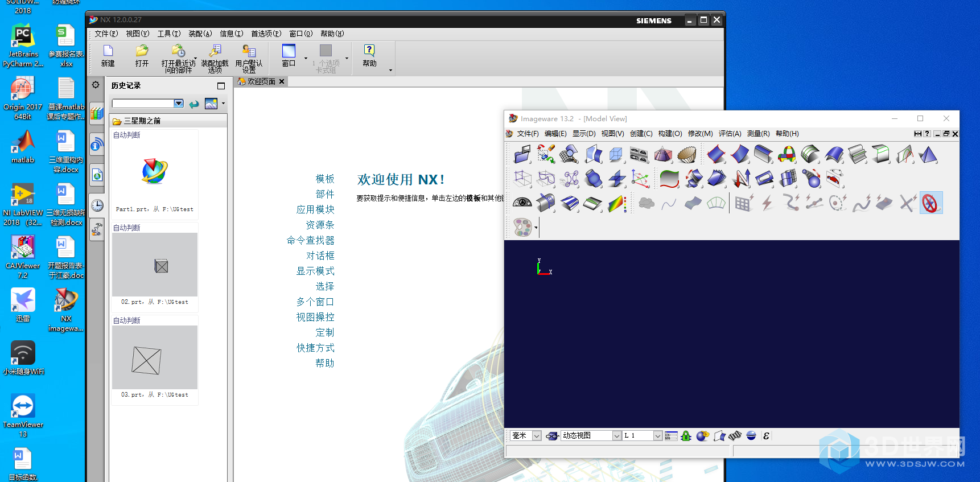Image resolution: width=980 pixels, height=482 pixels.
Task: Click the 3D axes coordinate system icon
Action: (x=640, y=179)
